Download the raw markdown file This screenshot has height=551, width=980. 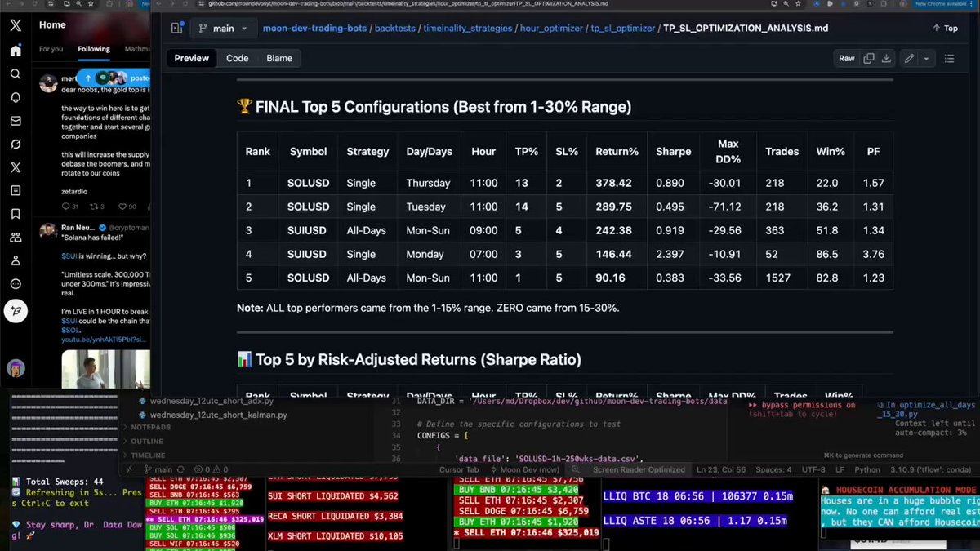pos(886,58)
